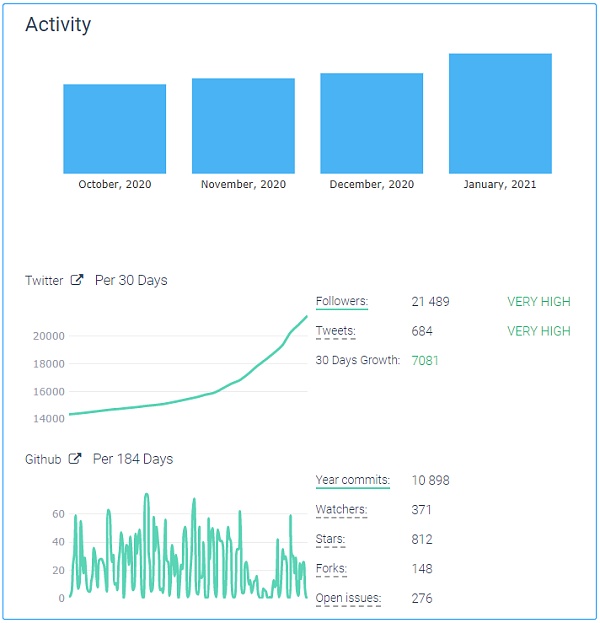Click the Github section title
The image size is (600, 623).
pyautogui.click(x=43, y=460)
